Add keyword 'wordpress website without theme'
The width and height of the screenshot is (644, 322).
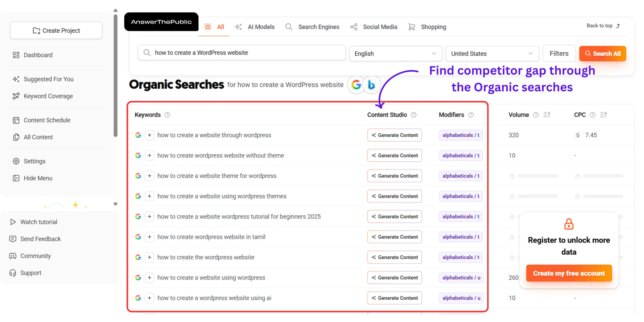[x=149, y=155]
